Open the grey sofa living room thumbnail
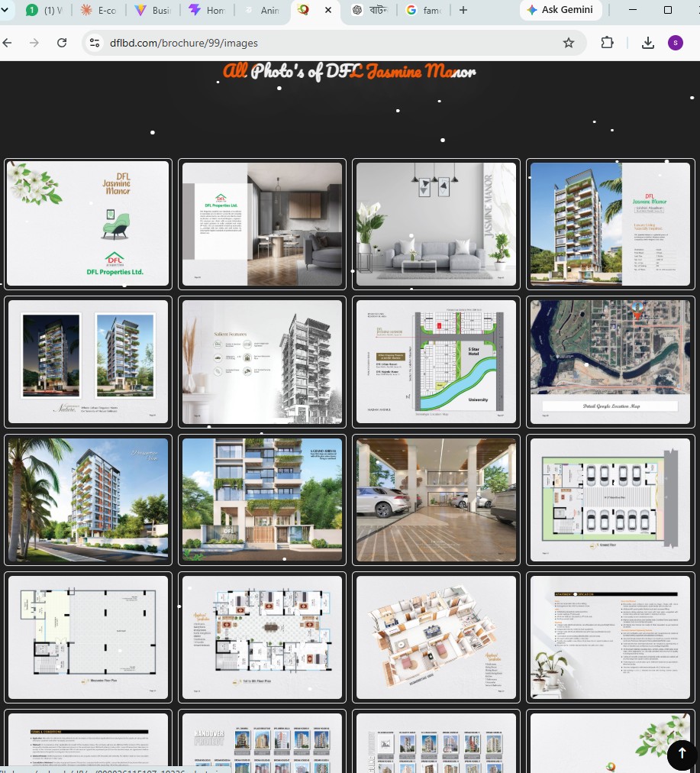 [436, 224]
